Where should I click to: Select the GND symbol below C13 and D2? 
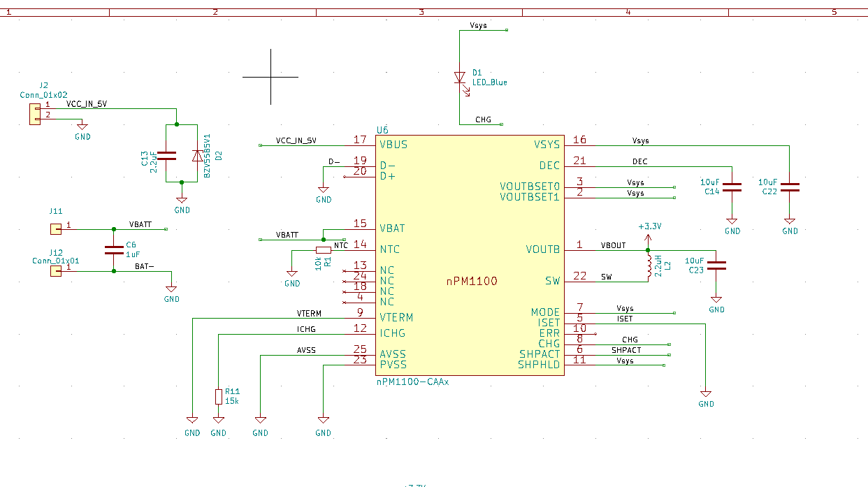pyautogui.click(x=182, y=201)
